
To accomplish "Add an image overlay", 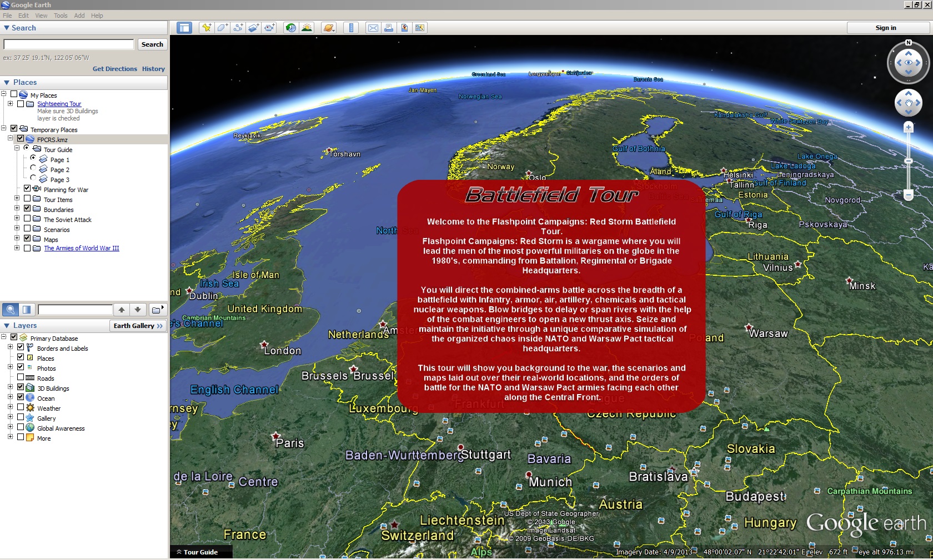I will coord(254,28).
